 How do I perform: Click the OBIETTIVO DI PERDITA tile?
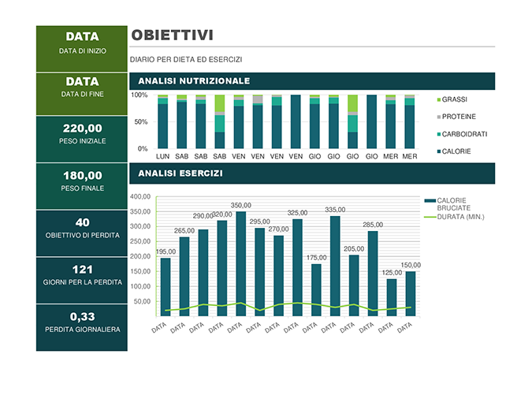[82, 233]
